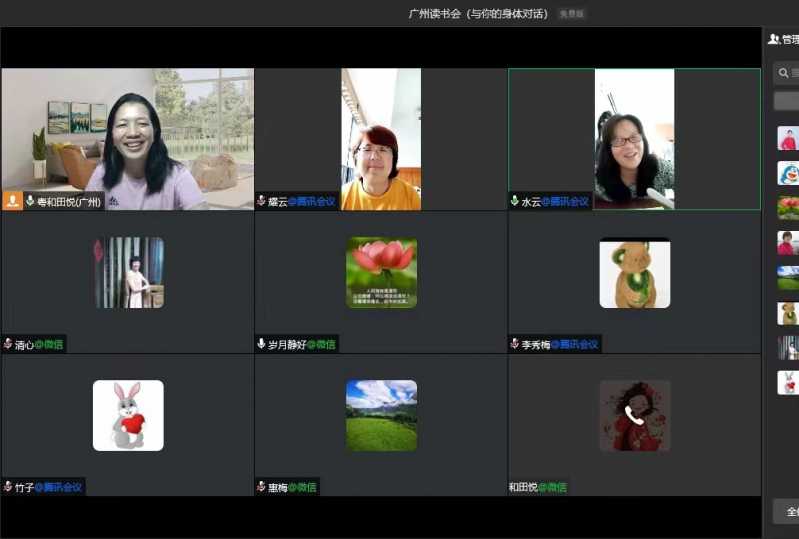
Task: Select rabbit avatar tile of 竹子
Action: click(128, 415)
